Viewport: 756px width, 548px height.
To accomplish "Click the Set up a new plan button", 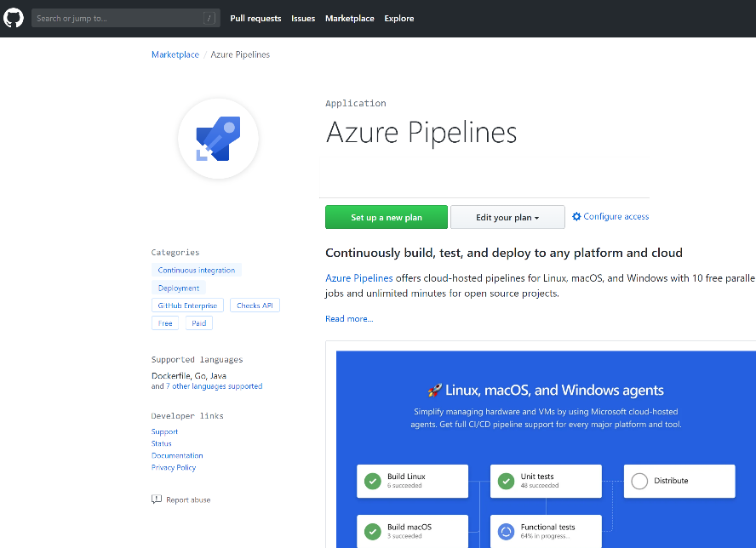I will pyautogui.click(x=387, y=217).
